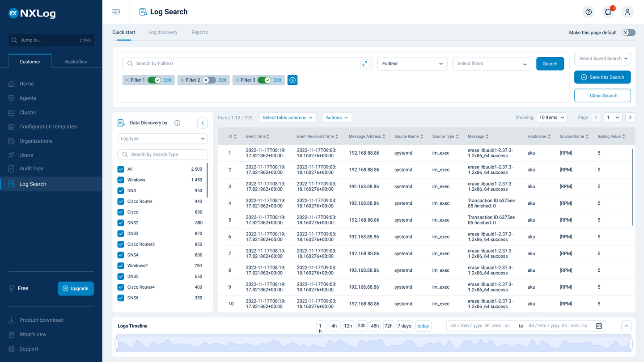Collapse the sidebar with the menu icon
644x362 pixels.
coord(116,12)
